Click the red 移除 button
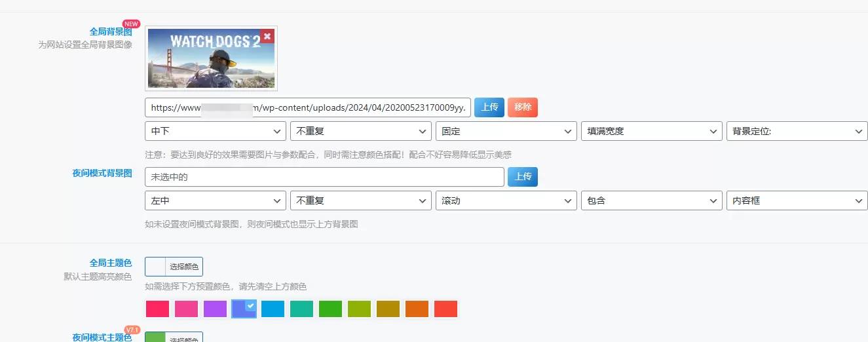The height and width of the screenshot is (342, 868). pyautogui.click(x=523, y=107)
